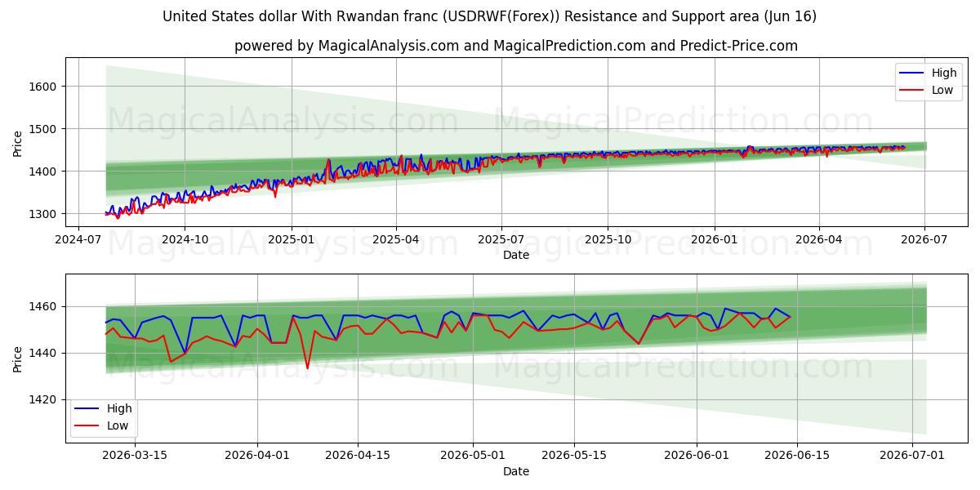Click the 2026-07-01 x-axis label
Screen dimensions: 980x490
[x=911, y=455]
